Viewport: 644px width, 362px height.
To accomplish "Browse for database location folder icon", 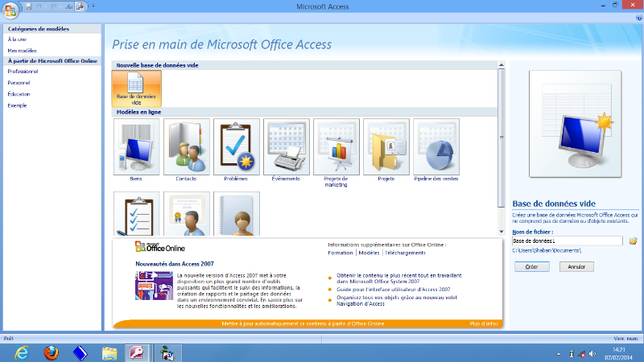I will click(x=633, y=241).
